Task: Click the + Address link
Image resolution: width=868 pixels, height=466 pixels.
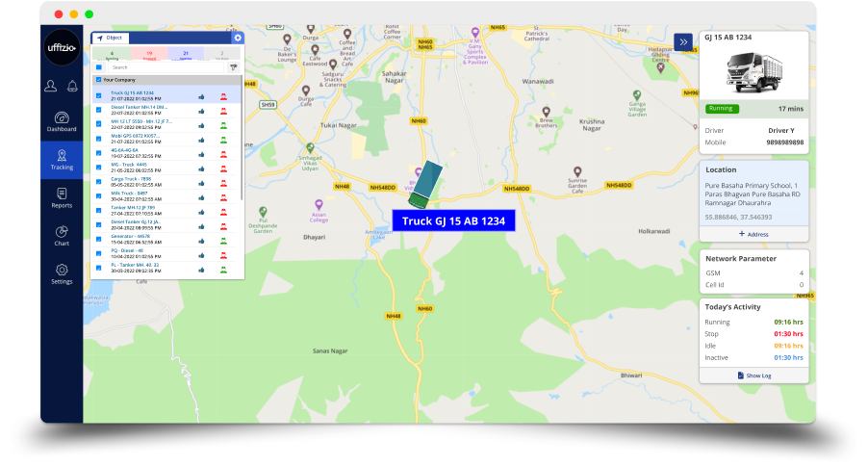Action: coord(753,234)
